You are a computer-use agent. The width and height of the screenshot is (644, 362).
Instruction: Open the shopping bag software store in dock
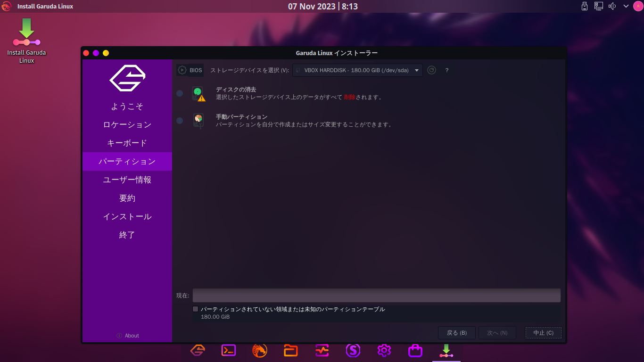(415, 350)
